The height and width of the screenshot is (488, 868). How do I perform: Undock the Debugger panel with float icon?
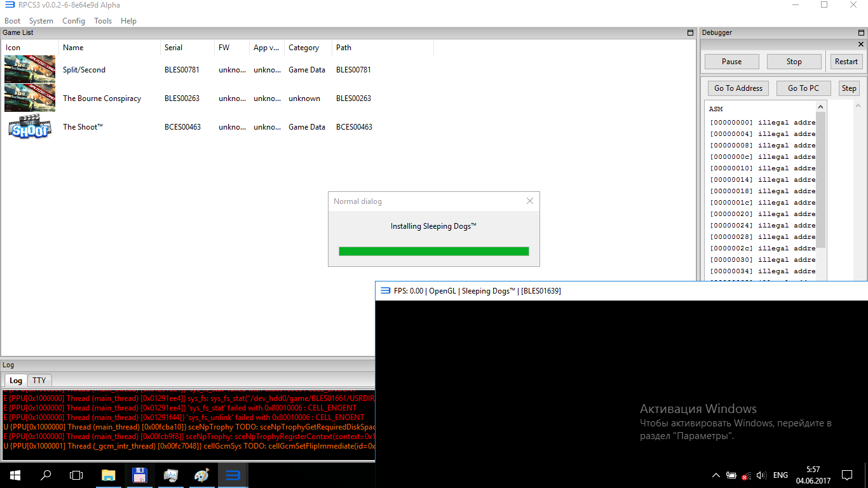pyautogui.click(x=862, y=32)
